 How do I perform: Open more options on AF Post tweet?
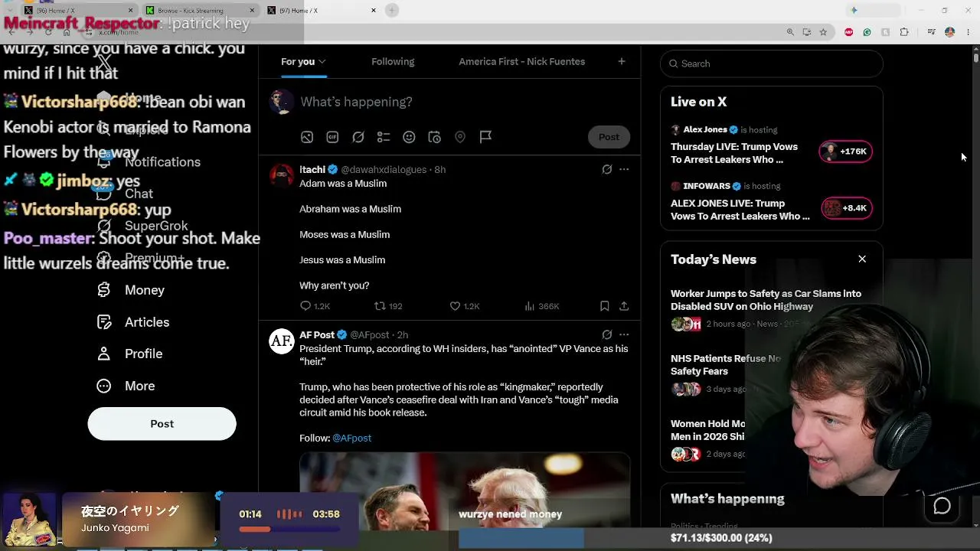coord(624,334)
